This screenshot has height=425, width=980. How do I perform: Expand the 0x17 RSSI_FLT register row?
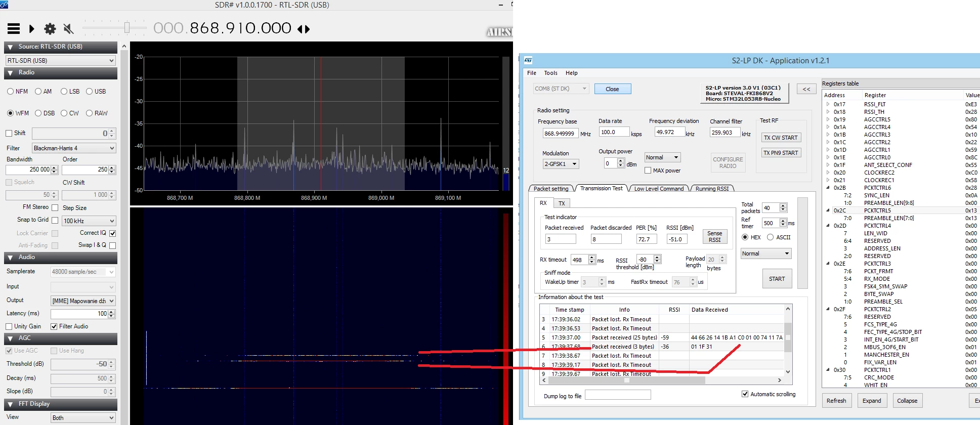click(x=828, y=104)
